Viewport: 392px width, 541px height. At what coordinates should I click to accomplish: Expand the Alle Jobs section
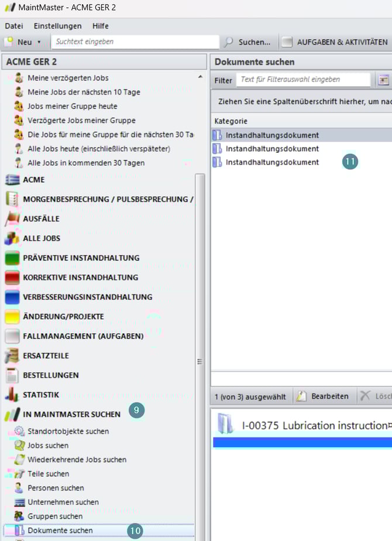tap(42, 238)
